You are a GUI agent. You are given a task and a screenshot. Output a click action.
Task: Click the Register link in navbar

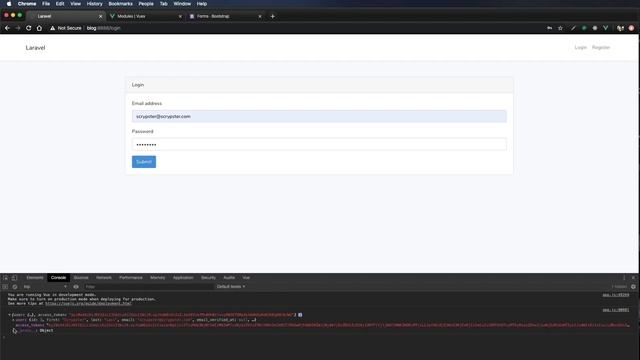(601, 48)
